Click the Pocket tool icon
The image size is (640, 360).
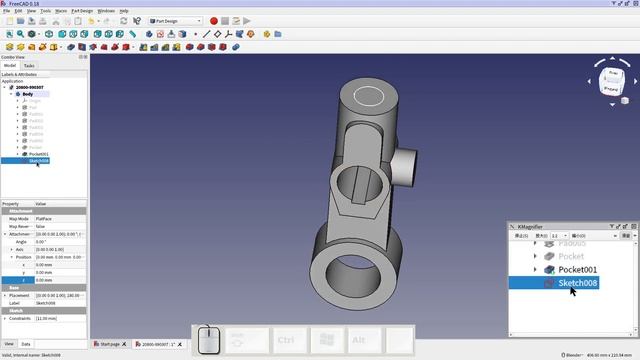71,47
